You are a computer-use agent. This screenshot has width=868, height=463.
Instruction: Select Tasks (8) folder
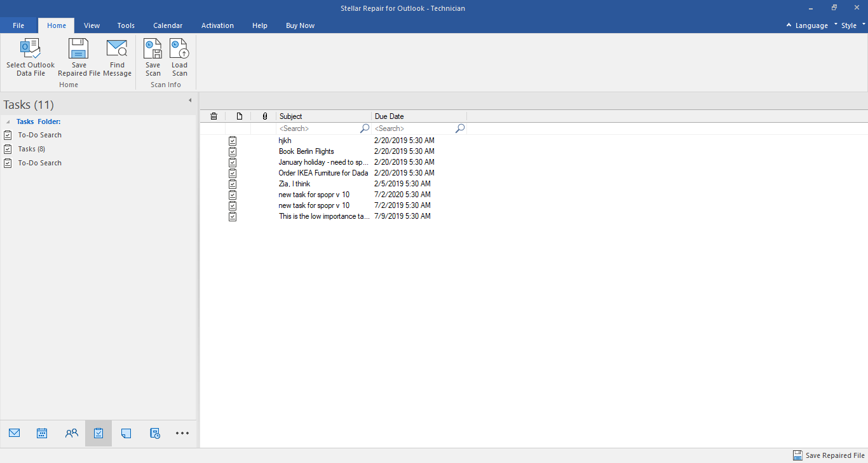click(x=32, y=149)
